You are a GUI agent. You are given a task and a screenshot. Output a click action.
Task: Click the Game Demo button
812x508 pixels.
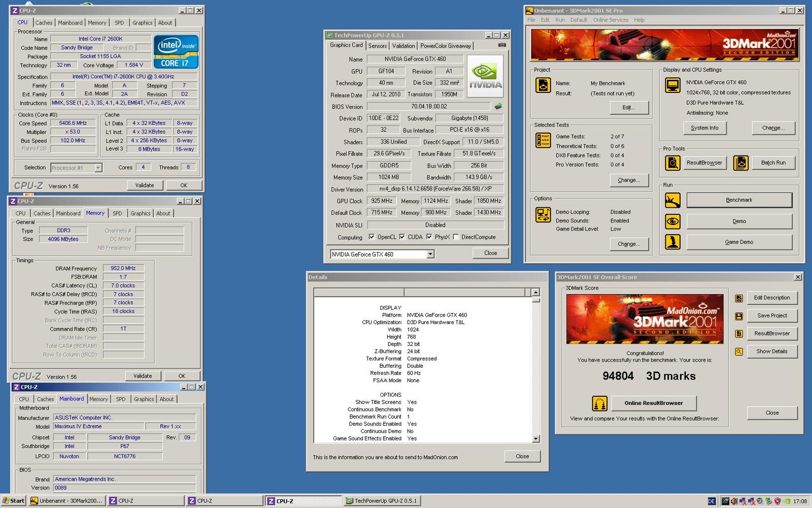click(739, 242)
